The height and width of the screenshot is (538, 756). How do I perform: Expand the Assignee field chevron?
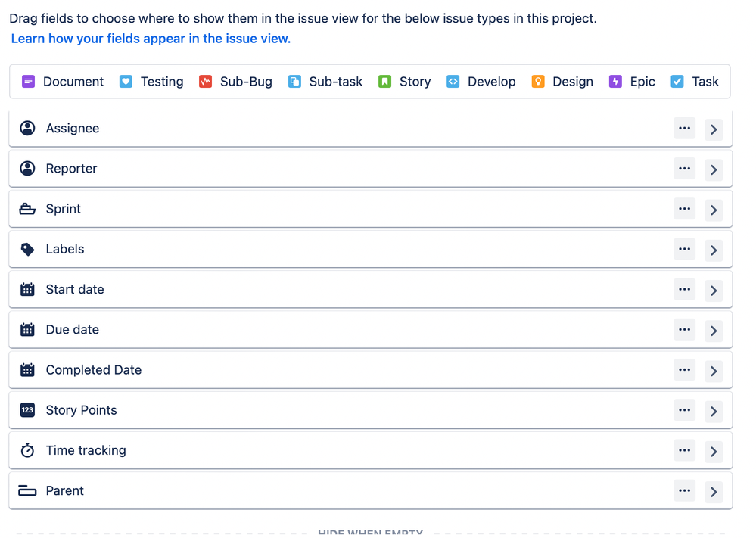click(x=714, y=129)
